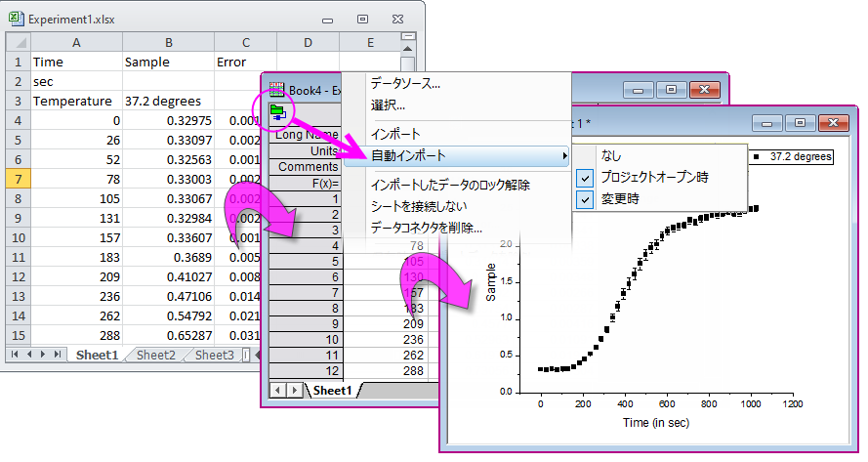Go to previous sheet arrow in Excel
868x462 pixels.
pos(28,354)
